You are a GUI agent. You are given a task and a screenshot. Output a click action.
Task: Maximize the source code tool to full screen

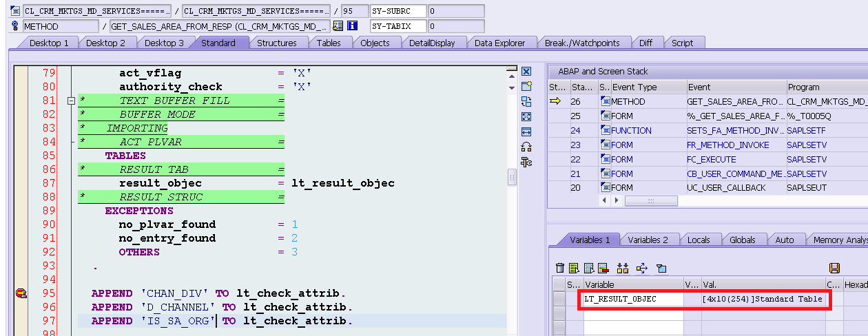(x=526, y=117)
